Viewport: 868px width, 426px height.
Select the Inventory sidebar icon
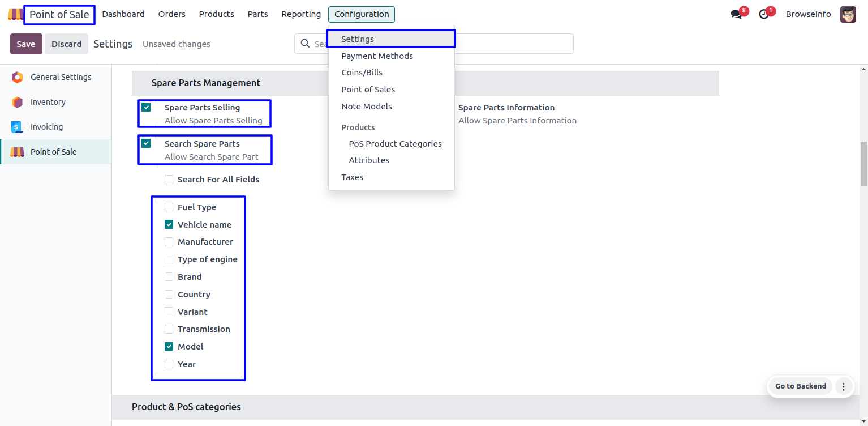pyautogui.click(x=17, y=102)
